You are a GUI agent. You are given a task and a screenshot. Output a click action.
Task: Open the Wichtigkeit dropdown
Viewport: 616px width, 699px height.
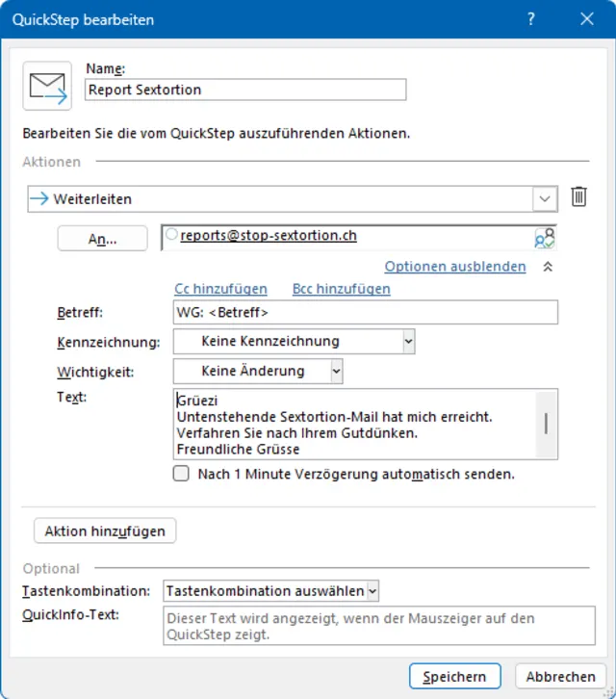[335, 371]
